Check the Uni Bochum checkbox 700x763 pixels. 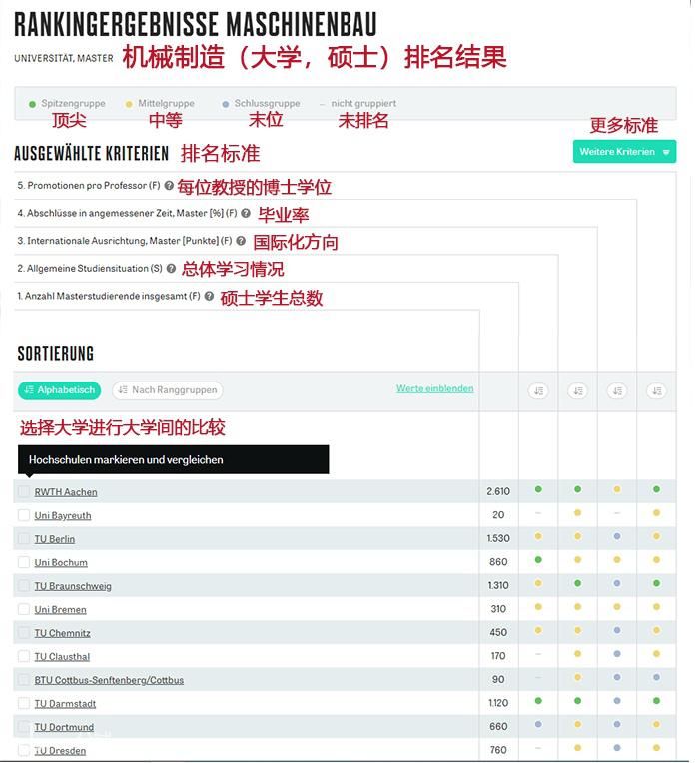24,562
